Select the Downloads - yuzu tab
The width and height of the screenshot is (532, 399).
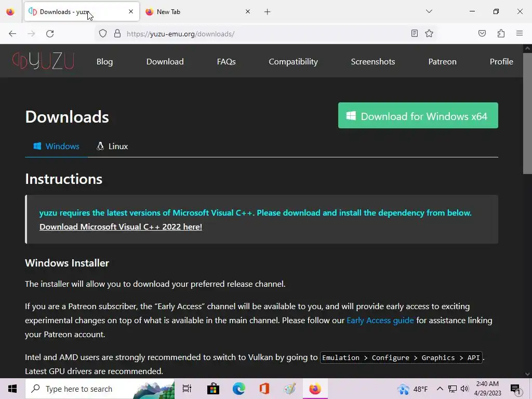point(82,12)
